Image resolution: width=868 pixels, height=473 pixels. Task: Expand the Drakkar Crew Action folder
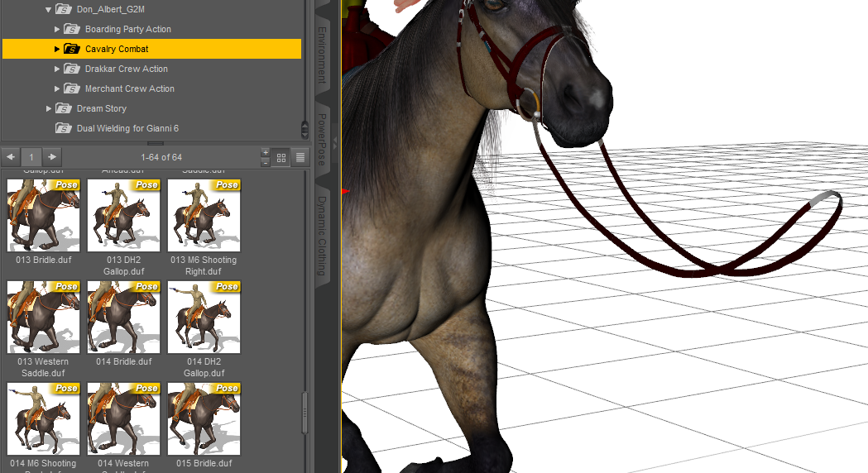coord(56,69)
